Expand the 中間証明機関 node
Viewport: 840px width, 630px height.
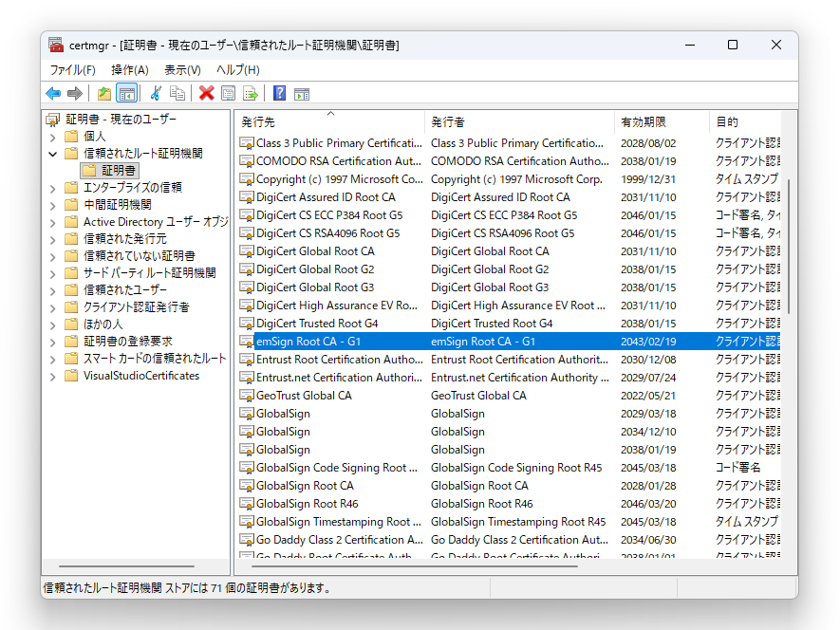point(52,206)
